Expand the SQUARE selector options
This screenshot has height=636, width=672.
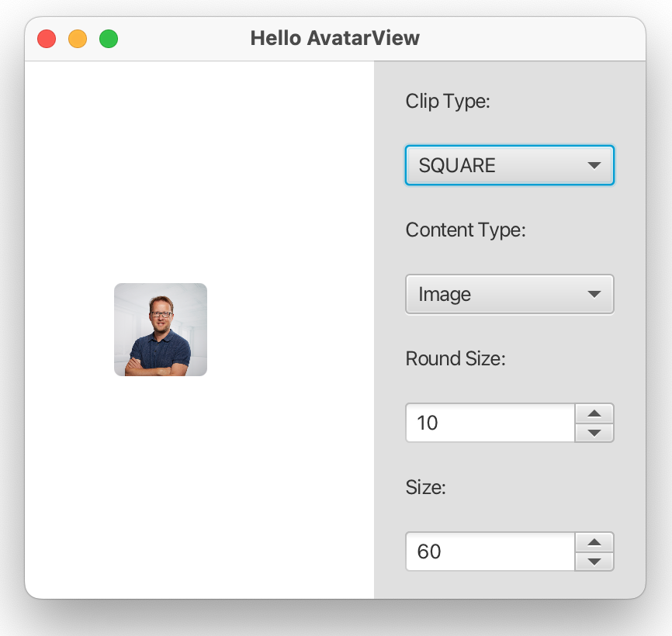(x=508, y=164)
